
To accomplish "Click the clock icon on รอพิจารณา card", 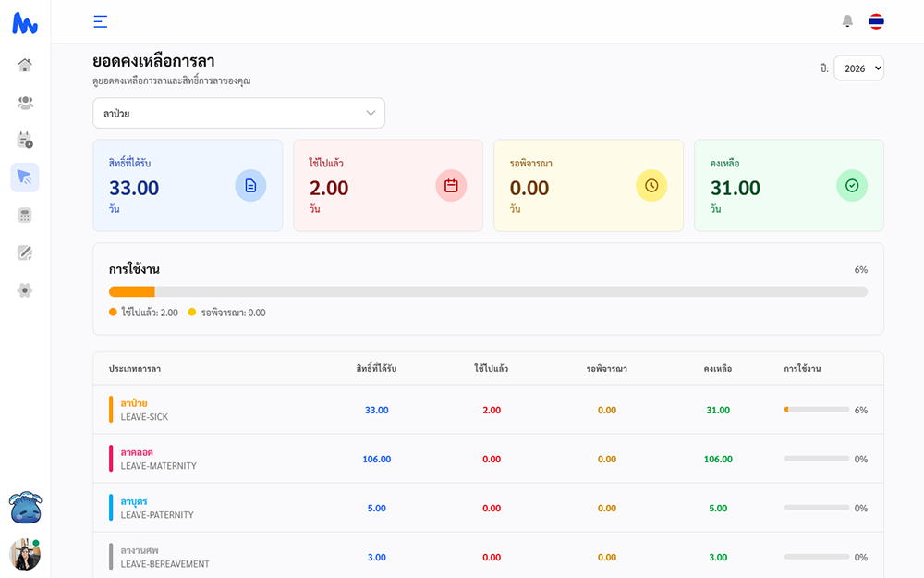I will [x=651, y=185].
